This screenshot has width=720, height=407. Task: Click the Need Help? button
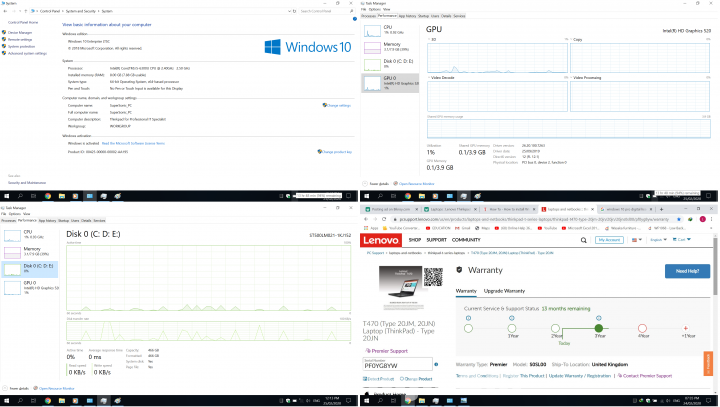tap(687, 271)
